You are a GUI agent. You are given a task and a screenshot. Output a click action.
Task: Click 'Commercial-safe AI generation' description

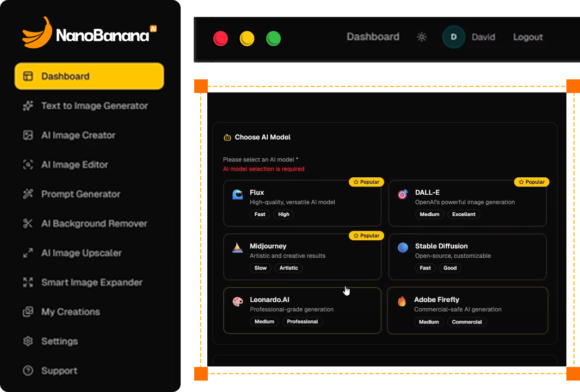click(x=458, y=309)
